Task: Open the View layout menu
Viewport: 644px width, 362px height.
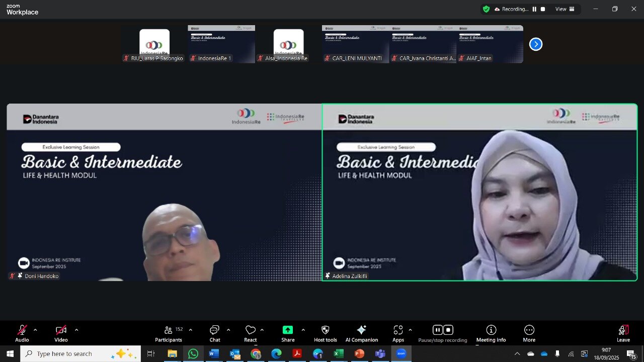Action: (565, 9)
